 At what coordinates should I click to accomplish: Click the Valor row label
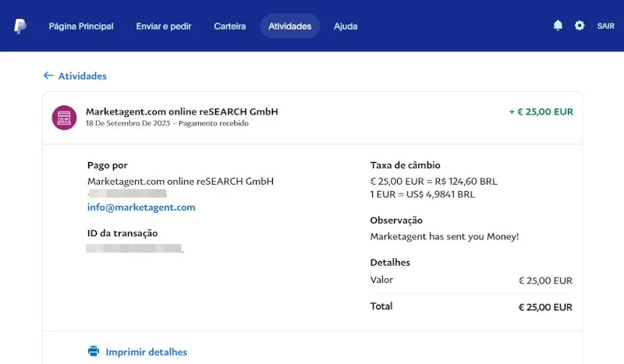[381, 280]
